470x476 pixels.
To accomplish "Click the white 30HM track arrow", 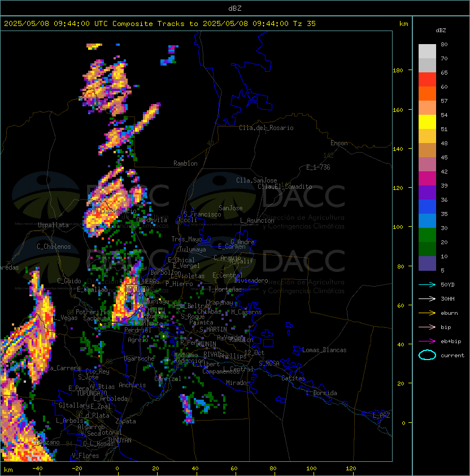I will click(427, 298).
